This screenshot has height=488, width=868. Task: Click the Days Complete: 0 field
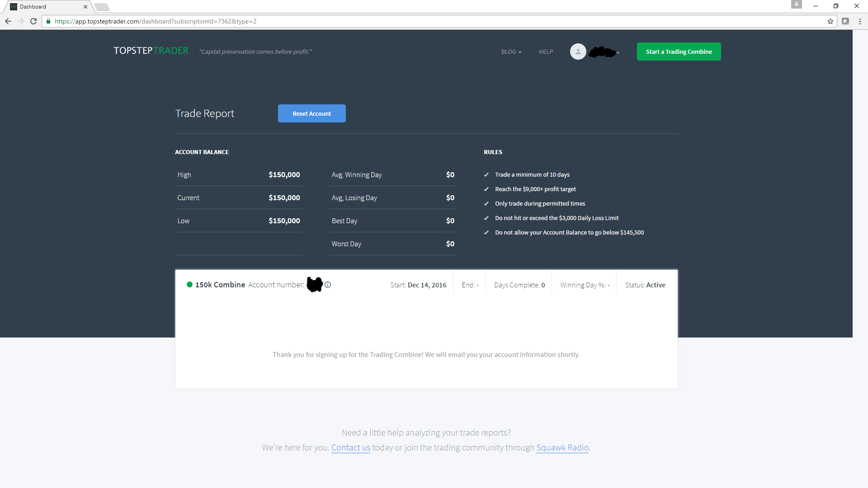pyautogui.click(x=519, y=285)
